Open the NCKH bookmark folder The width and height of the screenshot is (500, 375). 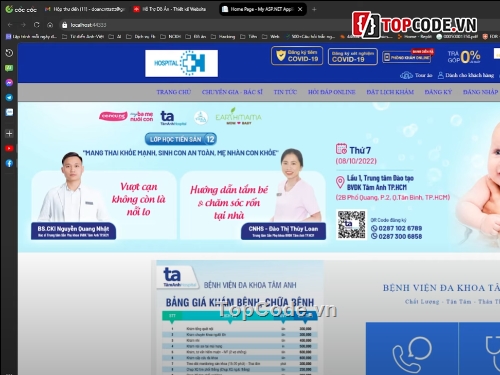pyautogui.click(x=170, y=37)
